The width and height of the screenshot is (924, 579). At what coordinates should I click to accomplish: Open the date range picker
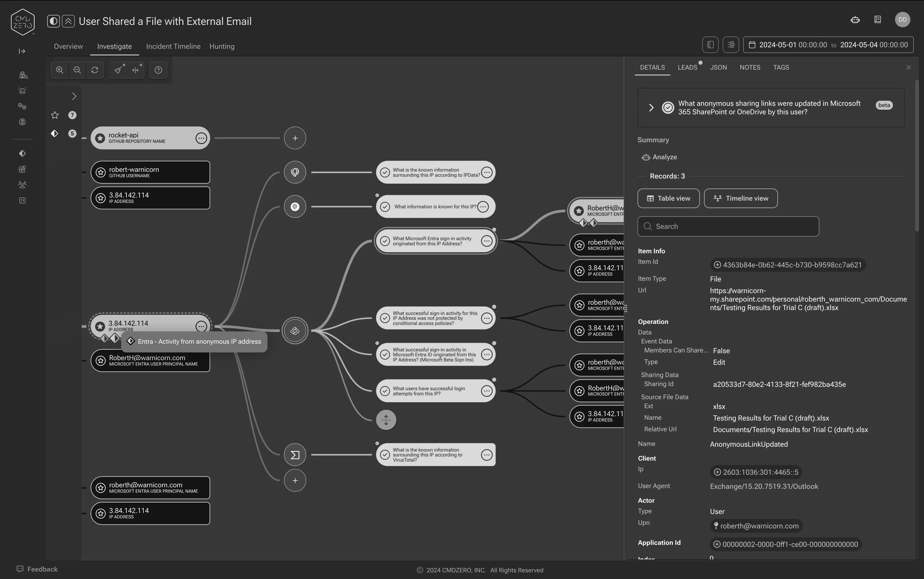coord(828,45)
